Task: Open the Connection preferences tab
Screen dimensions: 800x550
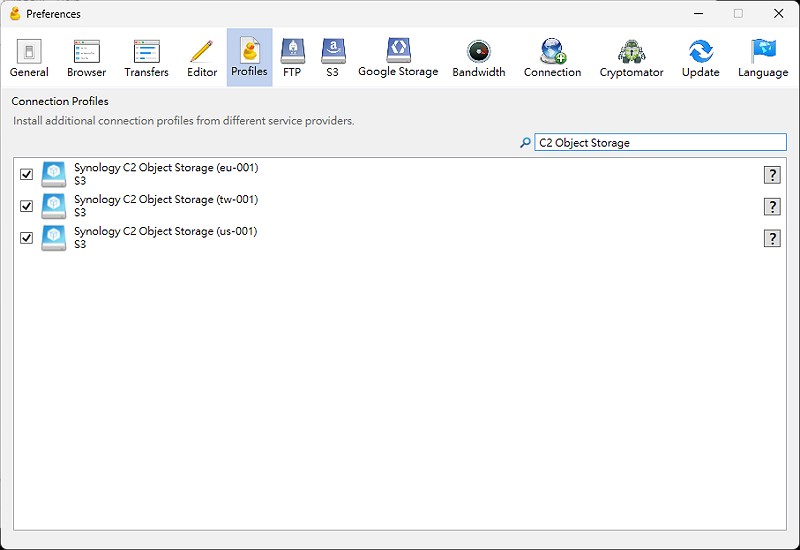Action: click(553, 58)
